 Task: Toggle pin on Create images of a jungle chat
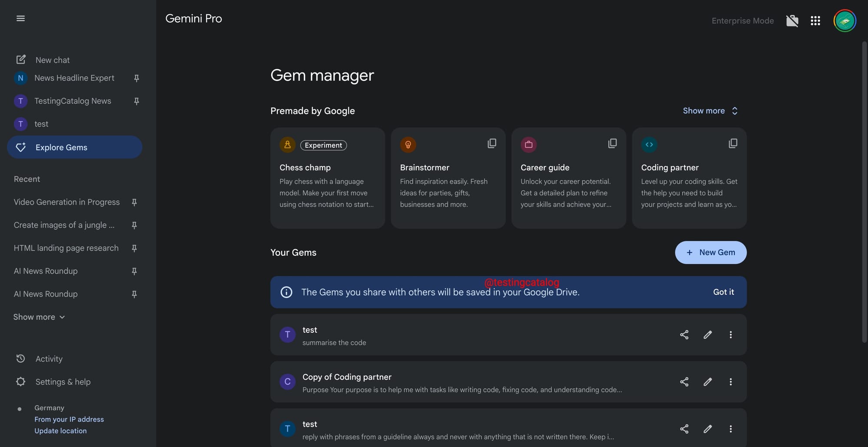point(134,225)
